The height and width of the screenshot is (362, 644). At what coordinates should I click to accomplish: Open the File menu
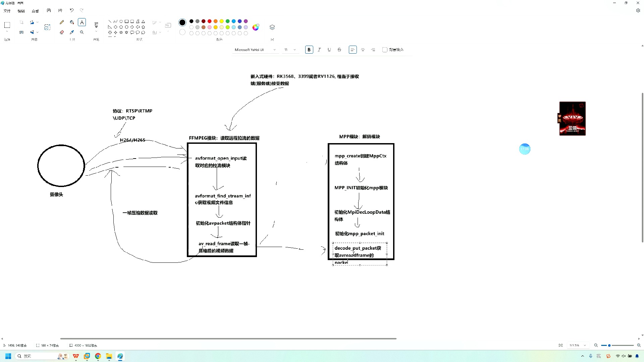coord(7,11)
